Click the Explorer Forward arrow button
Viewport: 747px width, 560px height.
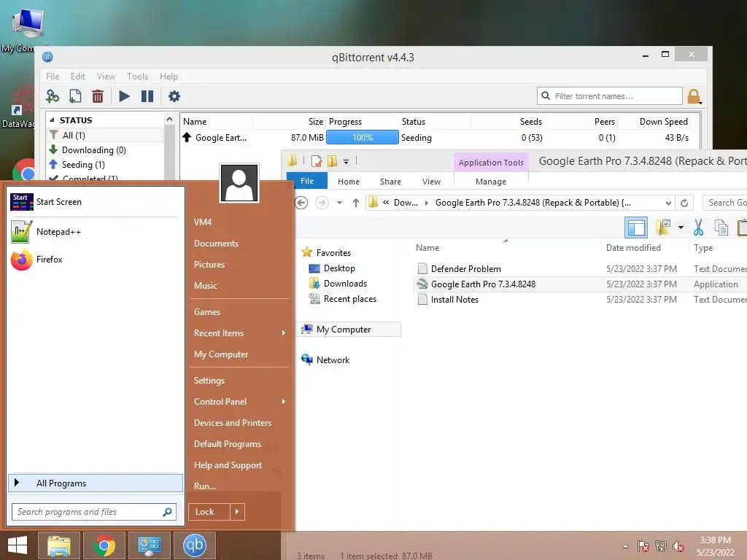(x=322, y=203)
